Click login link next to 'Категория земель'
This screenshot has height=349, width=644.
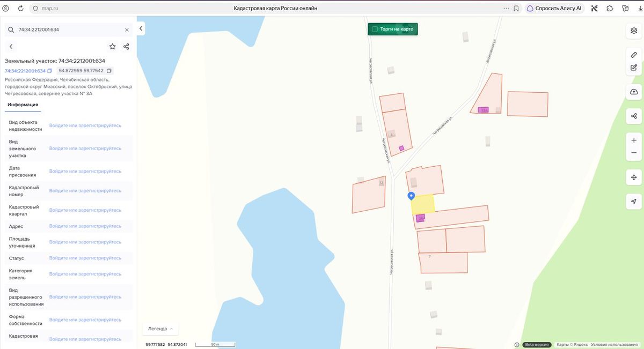click(x=85, y=274)
